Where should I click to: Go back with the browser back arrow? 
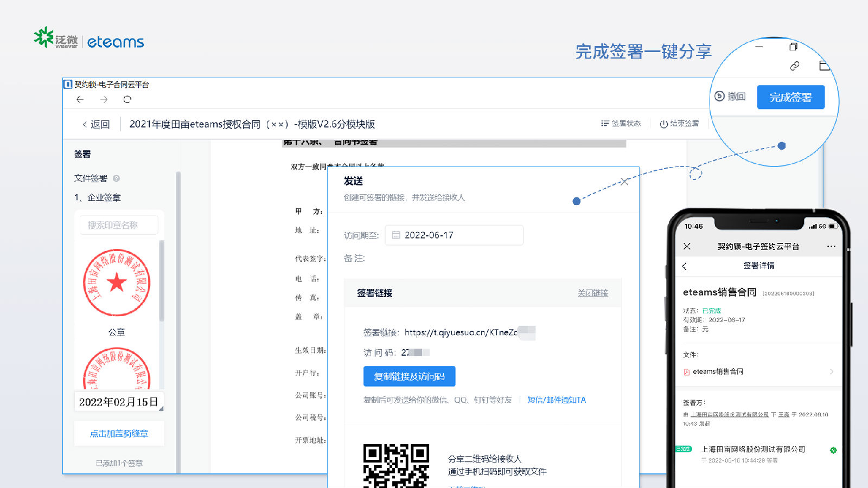pos(80,99)
